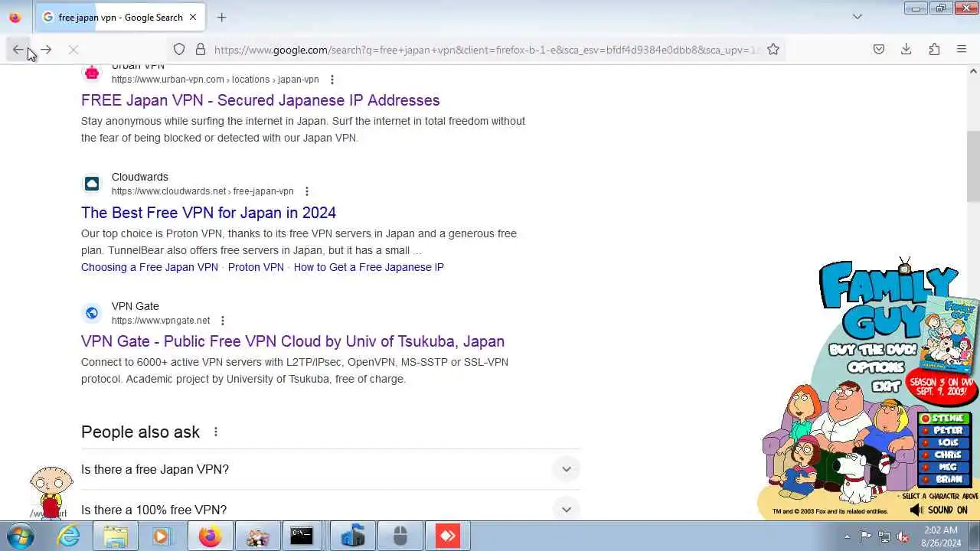Screen dimensions: 980x551
Task: Bookmark this page with the star
Action: coord(773,50)
